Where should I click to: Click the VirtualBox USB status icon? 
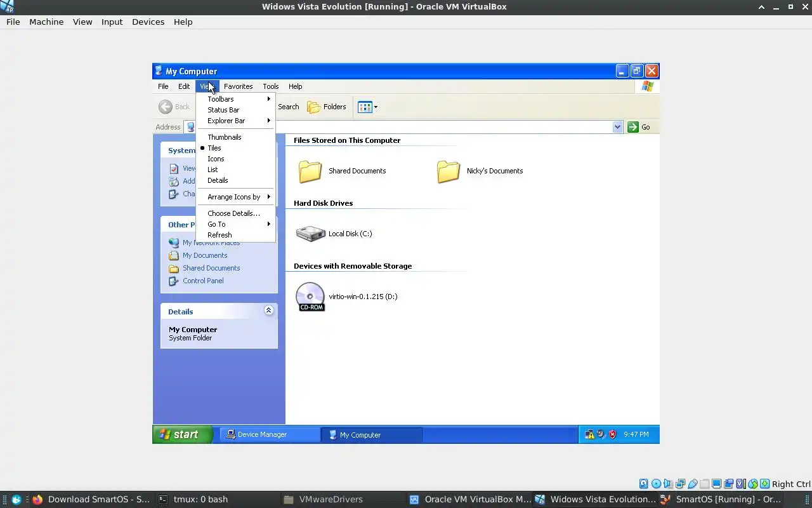[693, 484]
